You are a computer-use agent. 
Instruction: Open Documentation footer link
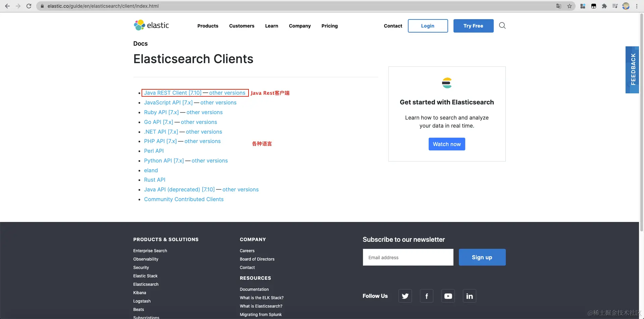click(254, 289)
